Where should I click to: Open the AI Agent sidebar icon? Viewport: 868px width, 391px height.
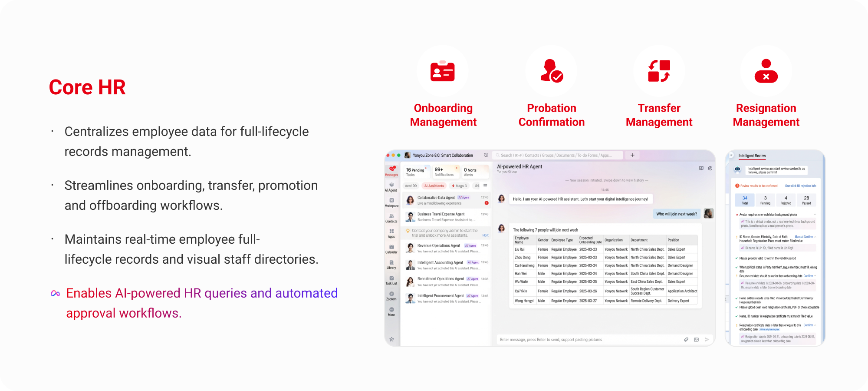(391, 186)
